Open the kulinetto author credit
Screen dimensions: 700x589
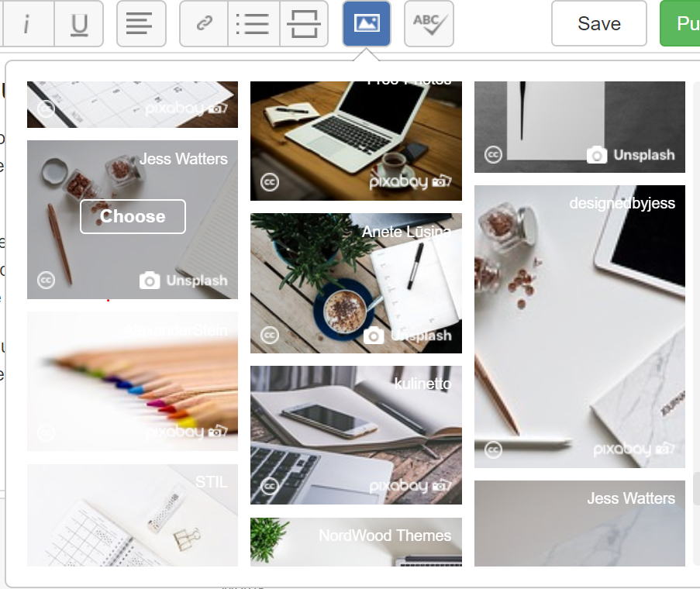422,384
